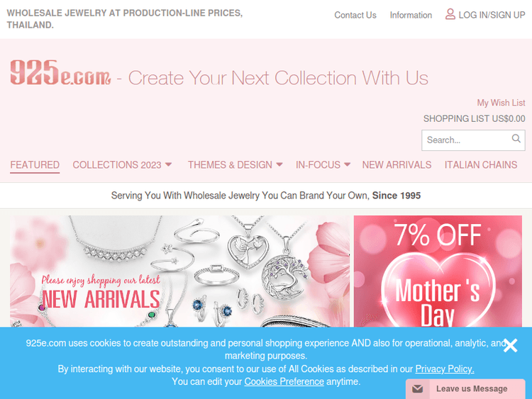Open the Information link

[x=411, y=16]
